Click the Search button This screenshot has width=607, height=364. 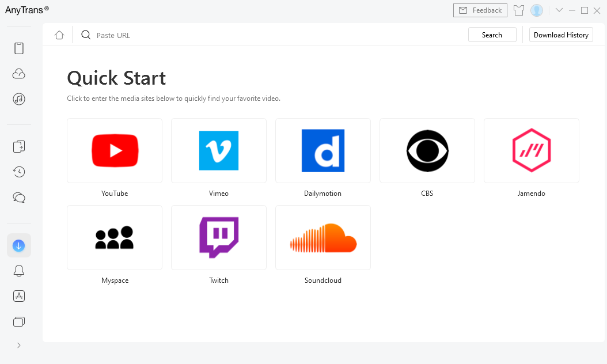click(492, 35)
